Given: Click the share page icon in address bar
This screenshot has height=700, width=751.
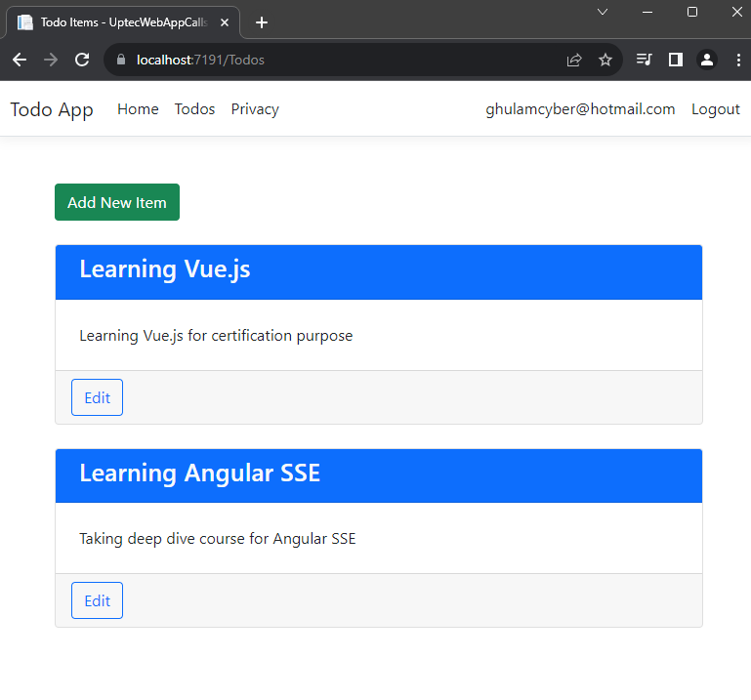Looking at the screenshot, I should click(574, 60).
